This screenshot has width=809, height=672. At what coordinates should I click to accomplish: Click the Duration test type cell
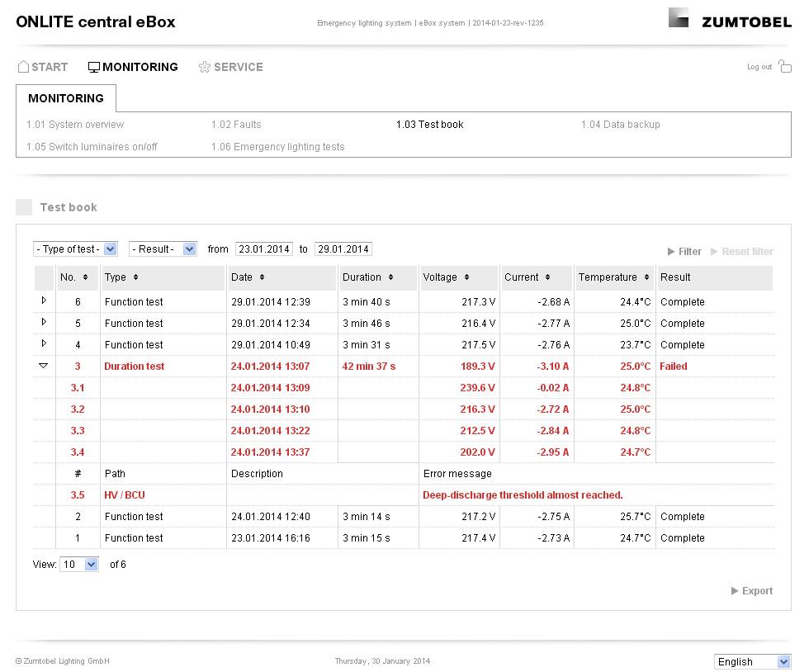point(134,366)
